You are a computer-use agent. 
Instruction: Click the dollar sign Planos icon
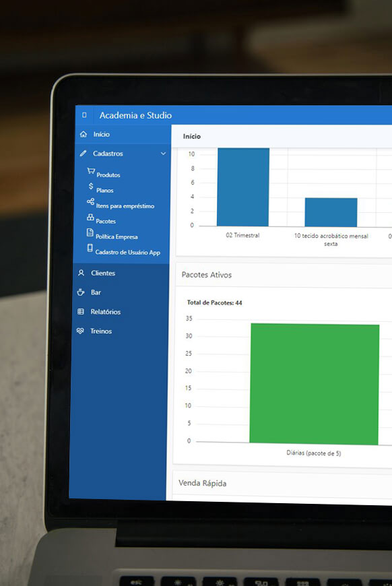click(x=91, y=186)
